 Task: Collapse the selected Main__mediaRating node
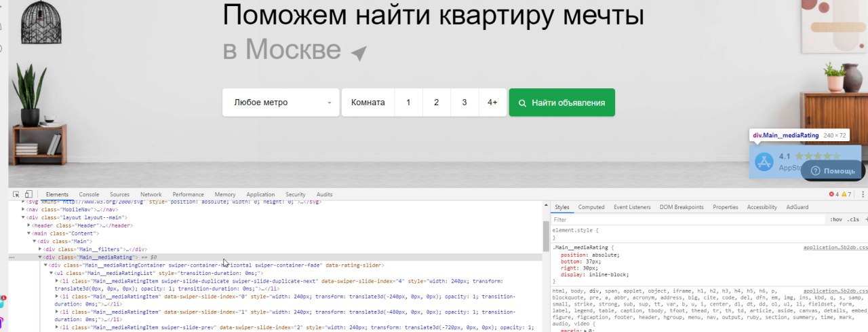(40, 258)
